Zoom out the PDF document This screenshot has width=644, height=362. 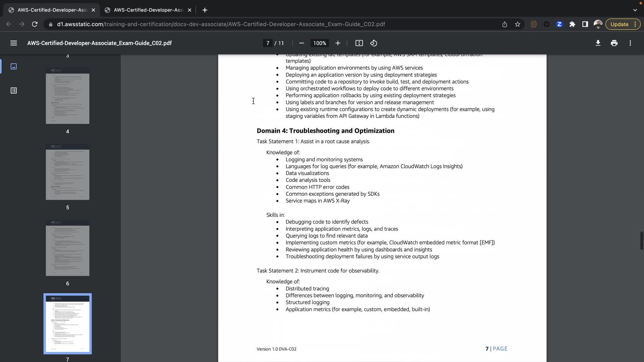[301, 43]
